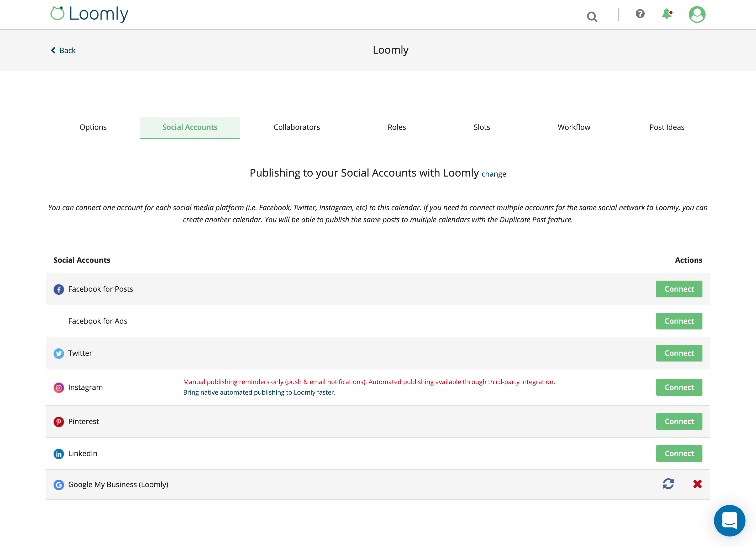Viewport: 756px width, 547px height.
Task: Refresh the Google My Business connection
Action: point(668,484)
